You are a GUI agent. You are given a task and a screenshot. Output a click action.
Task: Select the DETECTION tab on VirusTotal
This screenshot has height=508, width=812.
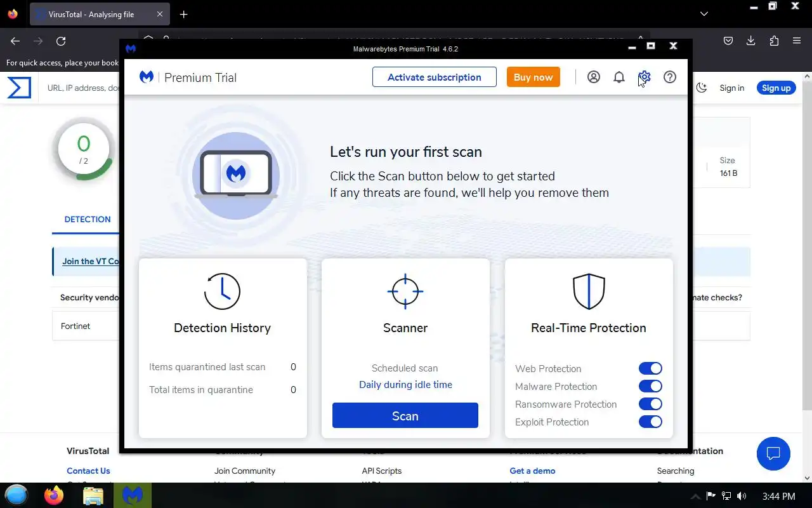click(x=88, y=219)
